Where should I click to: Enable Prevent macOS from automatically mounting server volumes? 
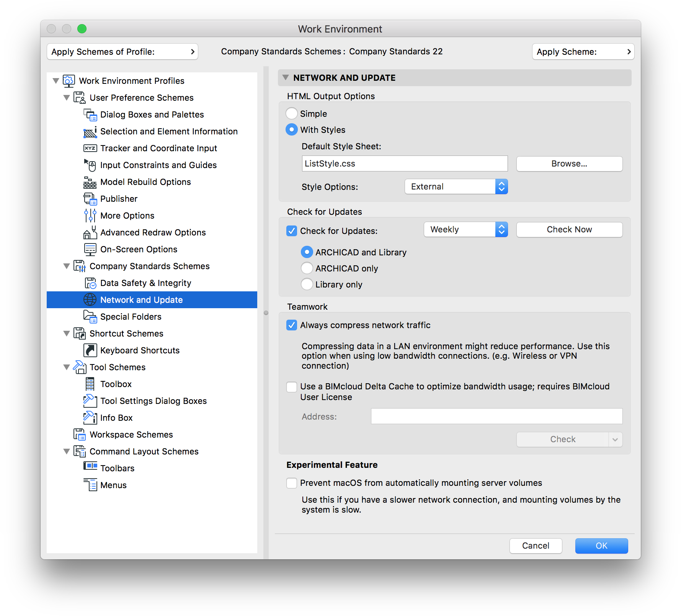pyautogui.click(x=291, y=483)
